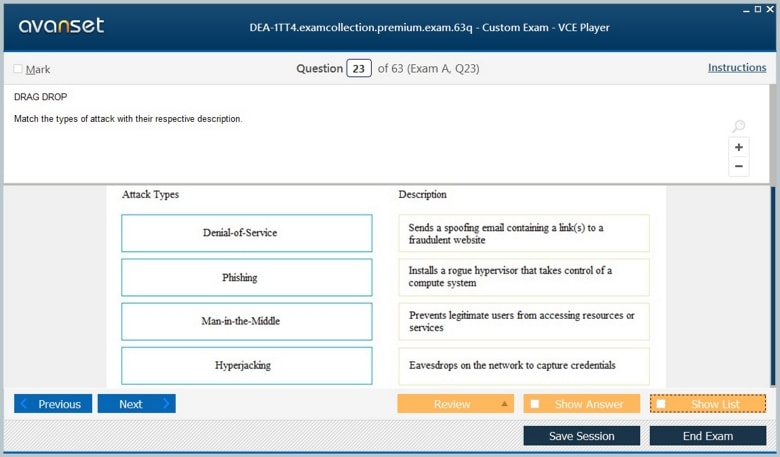Click the Avanset logo
Viewport: 780px width, 457px height.
tap(61, 26)
